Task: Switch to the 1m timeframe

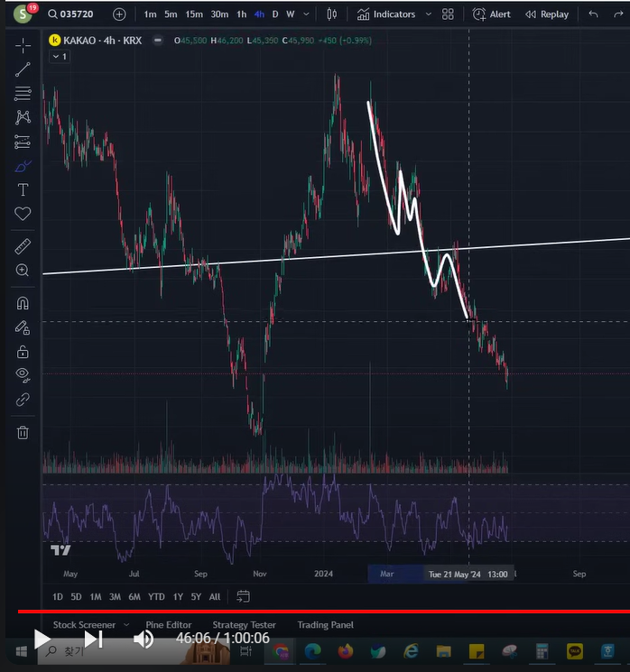Action: [x=150, y=14]
